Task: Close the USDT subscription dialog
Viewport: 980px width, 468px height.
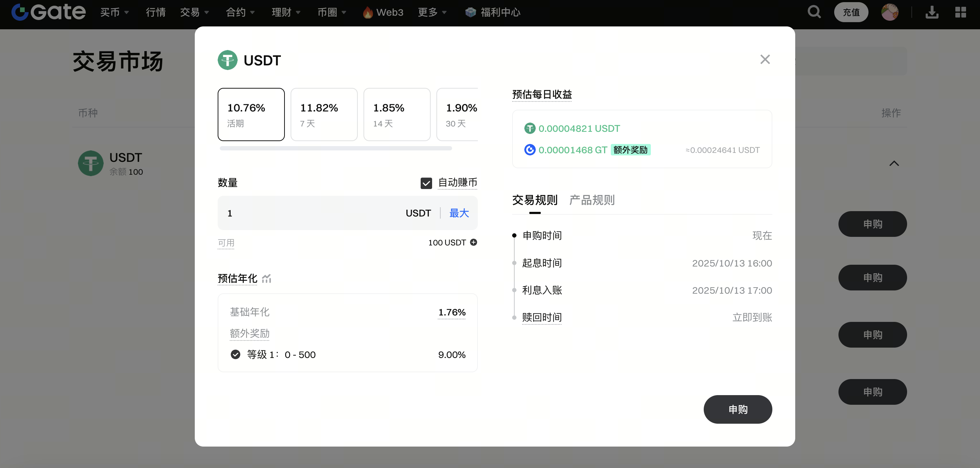Action: click(x=765, y=59)
